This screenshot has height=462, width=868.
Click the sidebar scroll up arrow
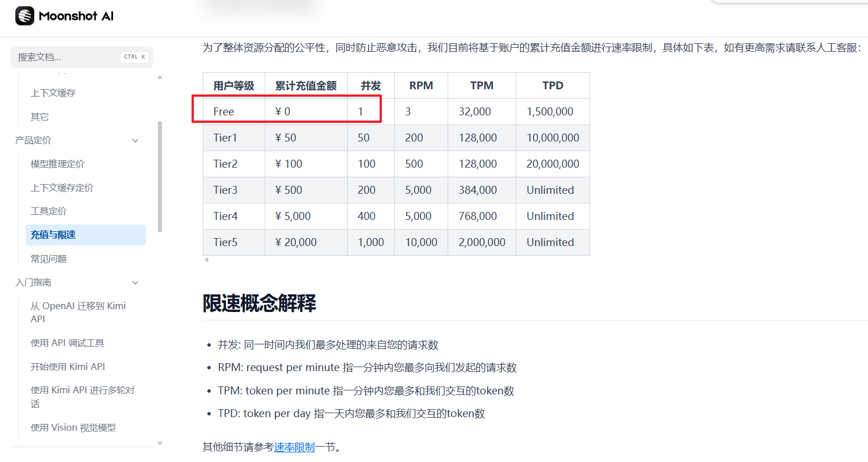[x=160, y=77]
